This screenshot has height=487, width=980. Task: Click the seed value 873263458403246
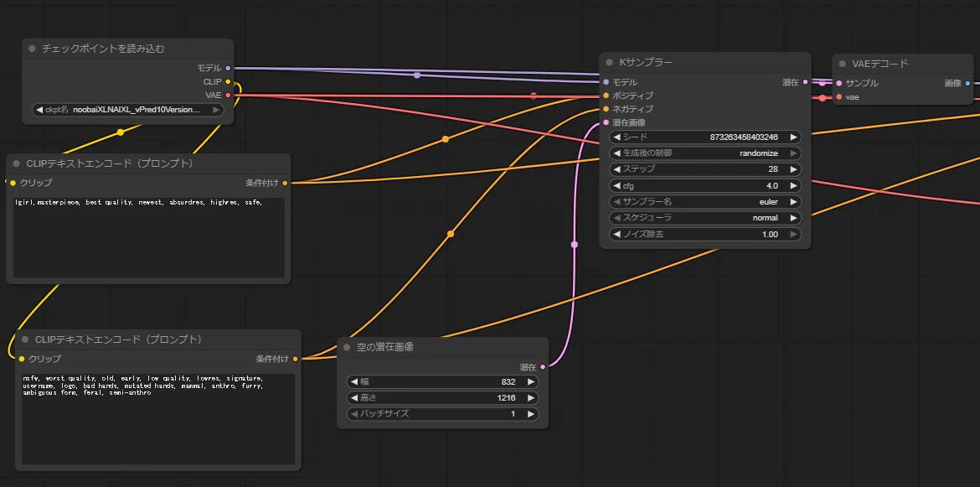point(744,137)
